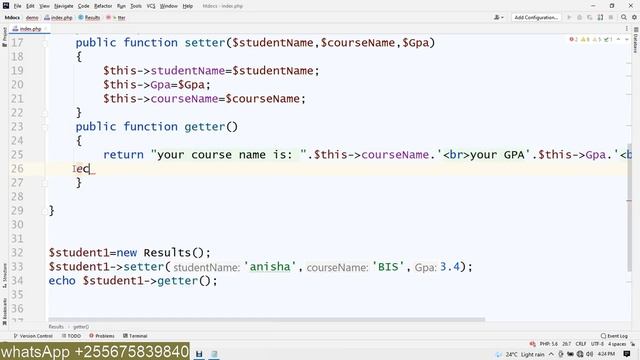
Task: Click the 26:7 caret position indicator
Action: pyautogui.click(x=567, y=344)
